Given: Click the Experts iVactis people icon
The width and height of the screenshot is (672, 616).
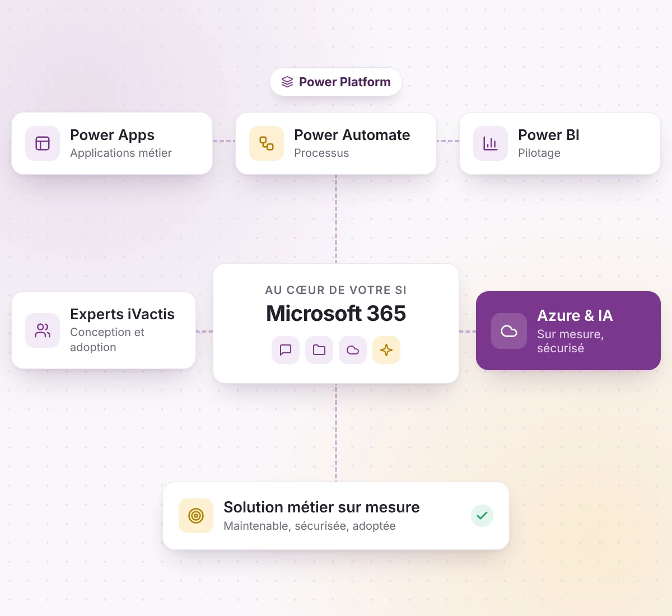Looking at the screenshot, I should click(43, 330).
